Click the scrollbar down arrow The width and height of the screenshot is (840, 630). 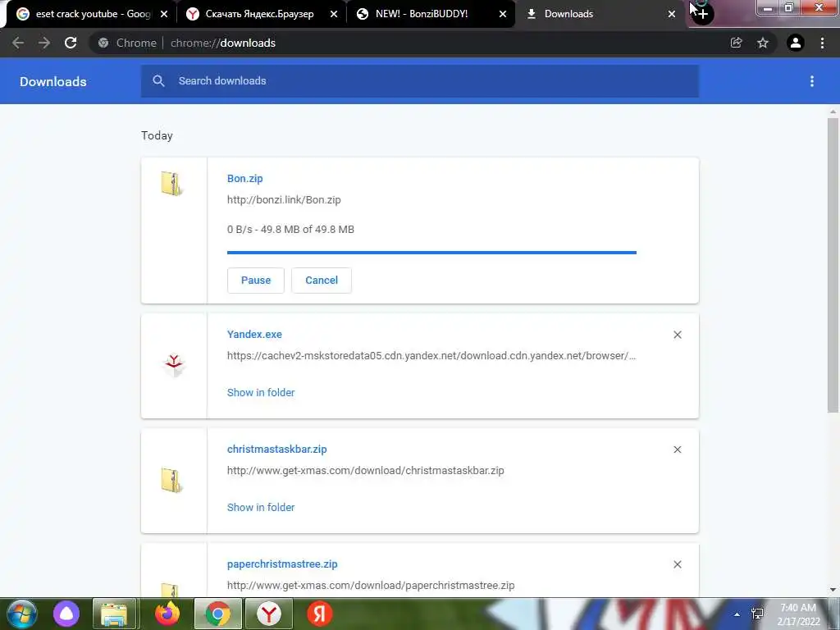coord(833,590)
